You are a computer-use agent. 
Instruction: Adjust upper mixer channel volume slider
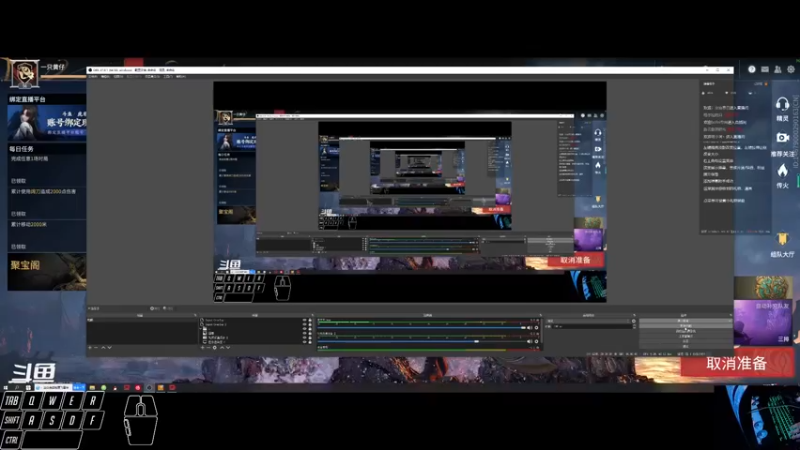coord(421,328)
